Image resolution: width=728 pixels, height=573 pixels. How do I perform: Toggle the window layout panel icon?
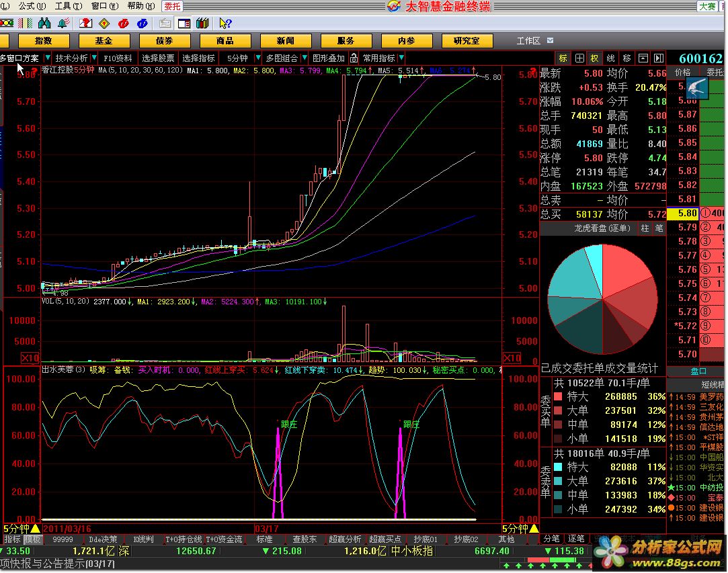point(184,23)
